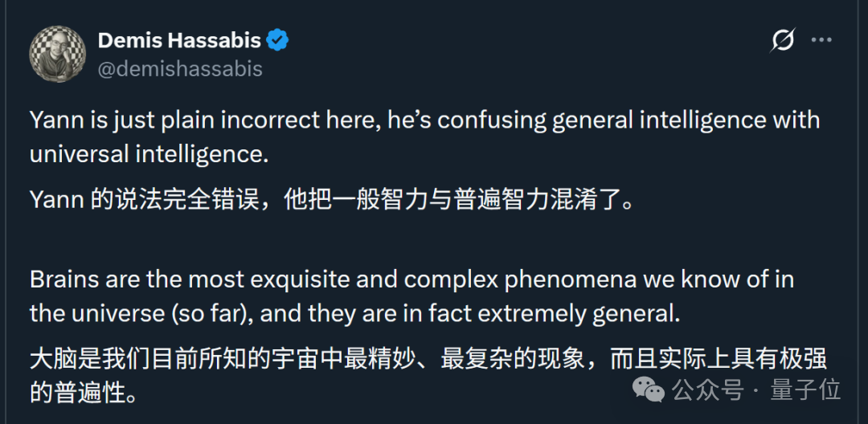The width and height of the screenshot is (868, 424).
Task: Click the 公众号 watermark label
Action: [708, 389]
